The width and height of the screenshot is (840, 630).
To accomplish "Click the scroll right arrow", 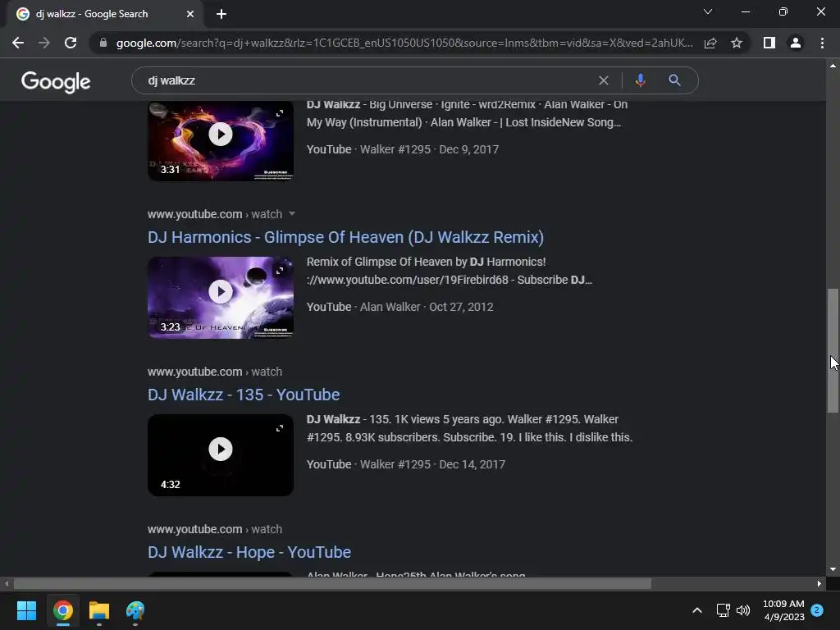I will [819, 583].
